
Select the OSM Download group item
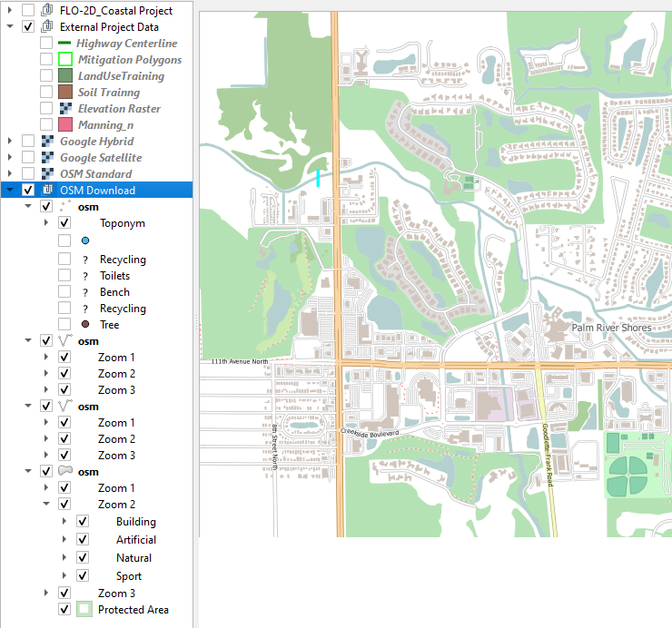point(97,191)
